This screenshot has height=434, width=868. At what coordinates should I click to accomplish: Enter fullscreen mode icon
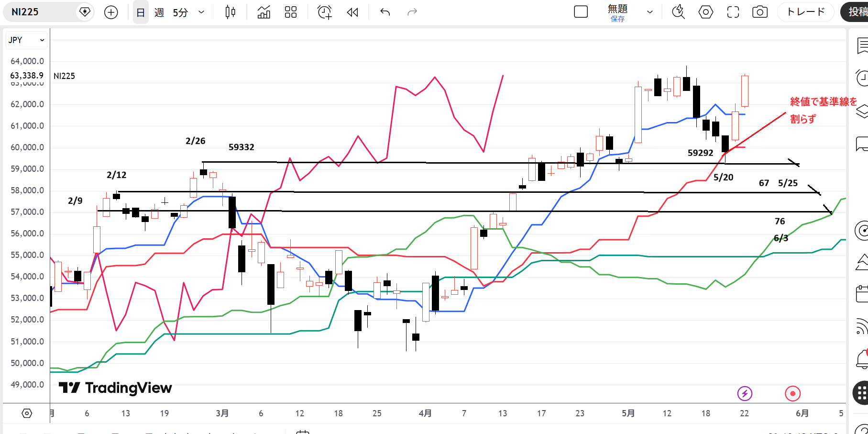click(x=733, y=12)
